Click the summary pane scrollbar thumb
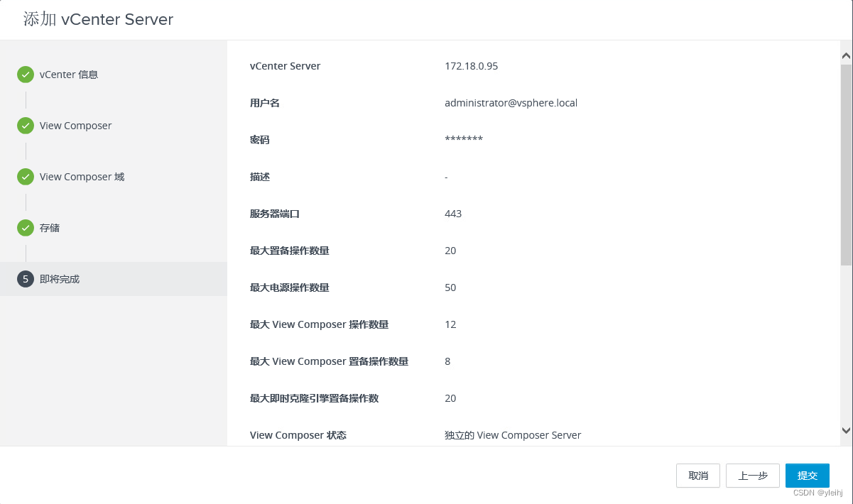 (x=846, y=164)
